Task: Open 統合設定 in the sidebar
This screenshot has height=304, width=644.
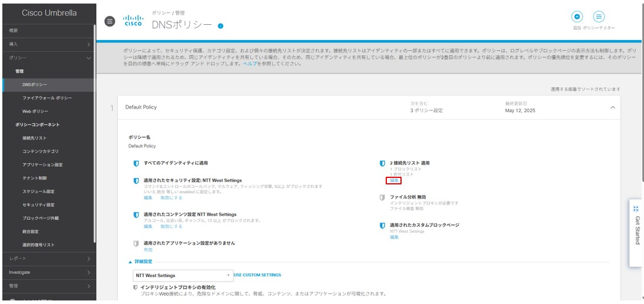Action: pos(31,232)
